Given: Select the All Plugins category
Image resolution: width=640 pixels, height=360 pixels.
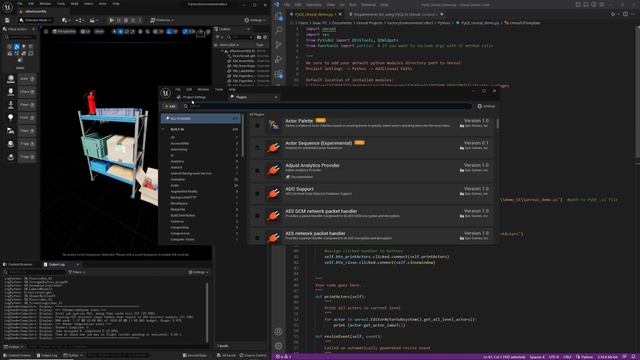Looking at the screenshot, I should click(200, 118).
